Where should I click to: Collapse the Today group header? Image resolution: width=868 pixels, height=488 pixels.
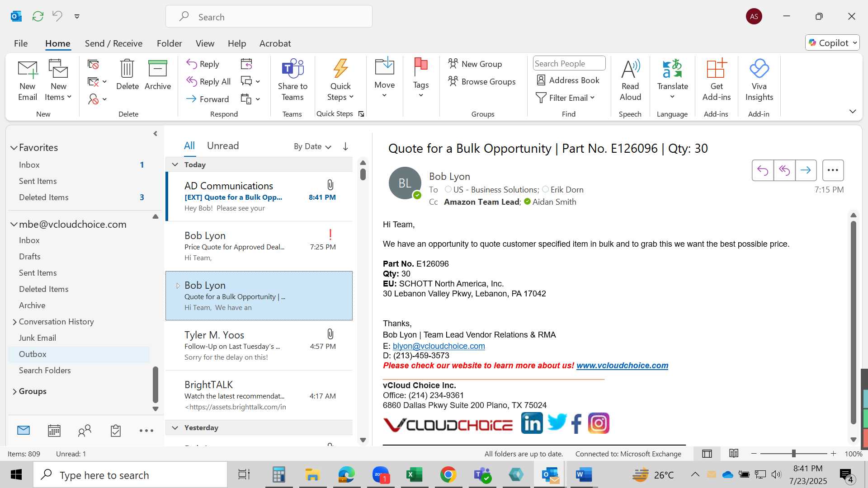coord(175,164)
